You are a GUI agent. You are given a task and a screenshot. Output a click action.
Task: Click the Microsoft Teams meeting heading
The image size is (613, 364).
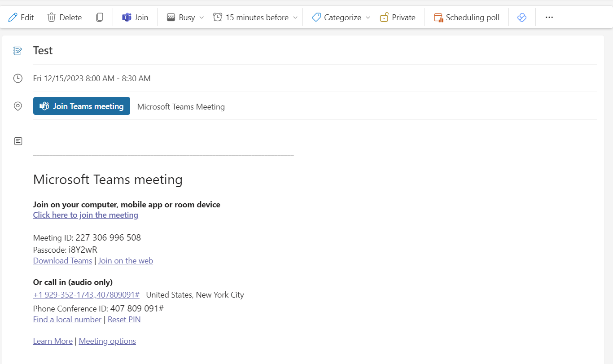108,180
